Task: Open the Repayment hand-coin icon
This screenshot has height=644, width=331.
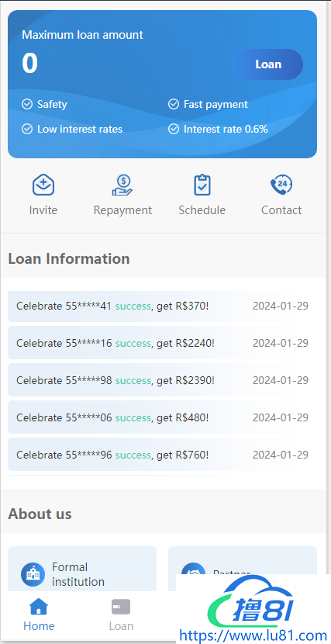Action: point(122,185)
